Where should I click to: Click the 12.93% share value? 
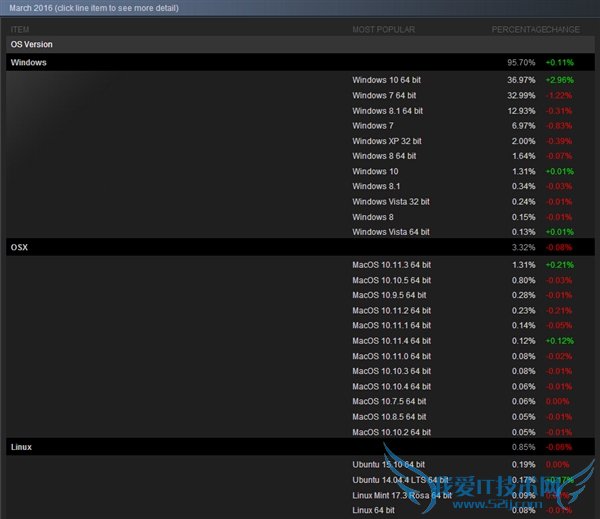(521, 111)
